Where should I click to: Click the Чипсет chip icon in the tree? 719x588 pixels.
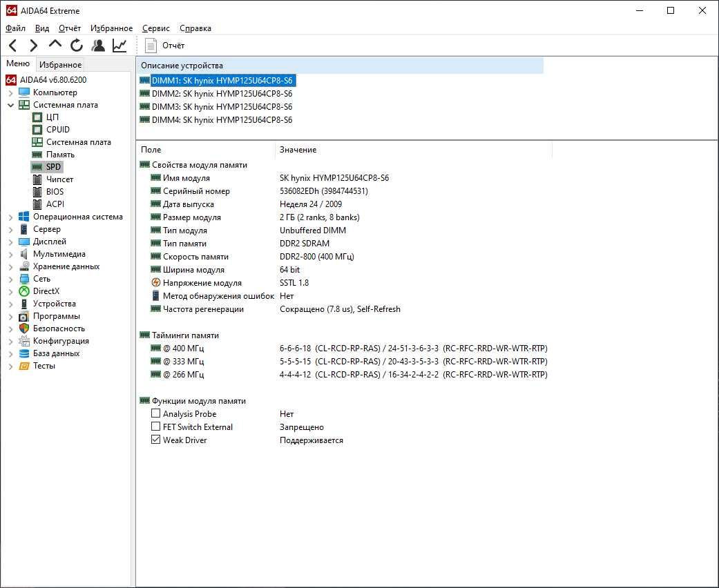[37, 179]
